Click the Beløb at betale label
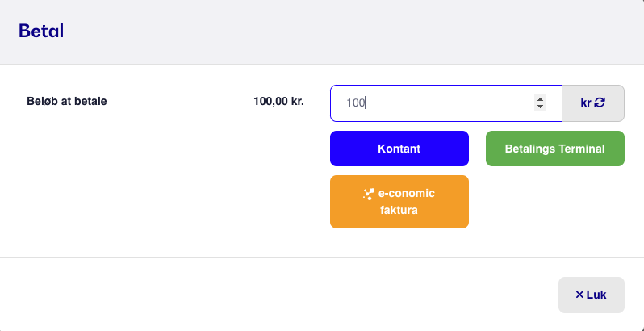 point(67,101)
